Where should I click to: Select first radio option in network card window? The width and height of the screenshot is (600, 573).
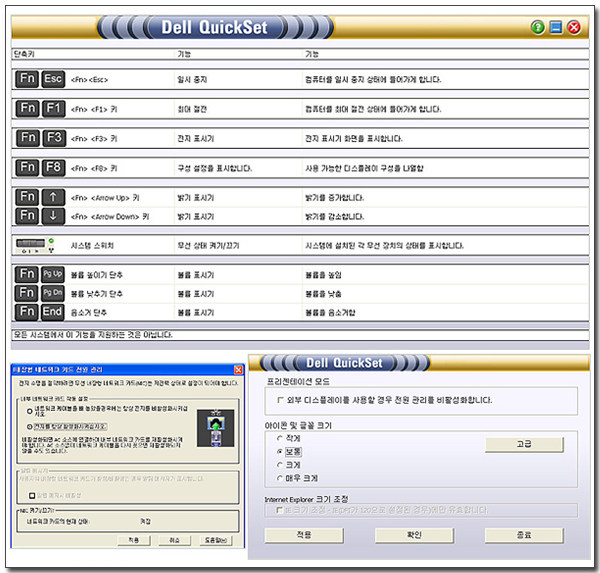(x=29, y=411)
